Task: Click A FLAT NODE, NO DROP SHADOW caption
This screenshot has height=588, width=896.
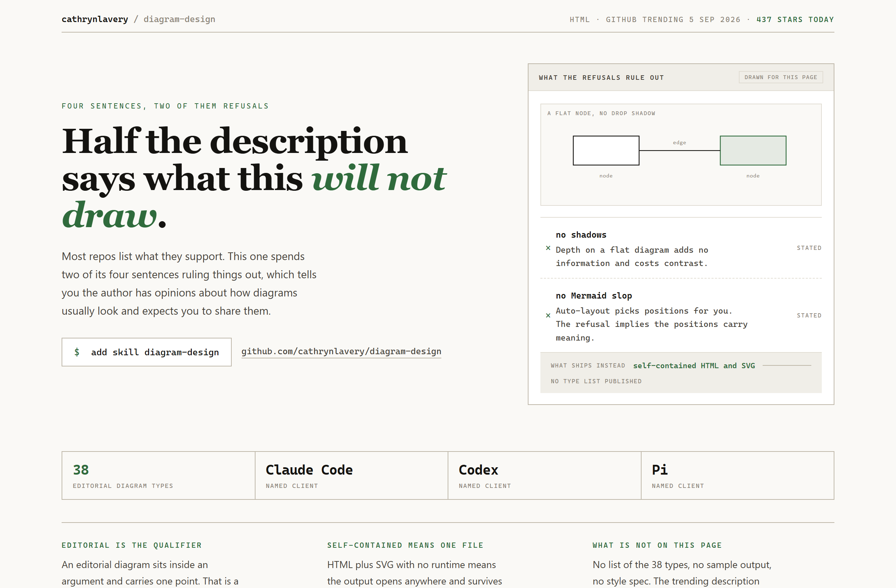Action: click(601, 113)
